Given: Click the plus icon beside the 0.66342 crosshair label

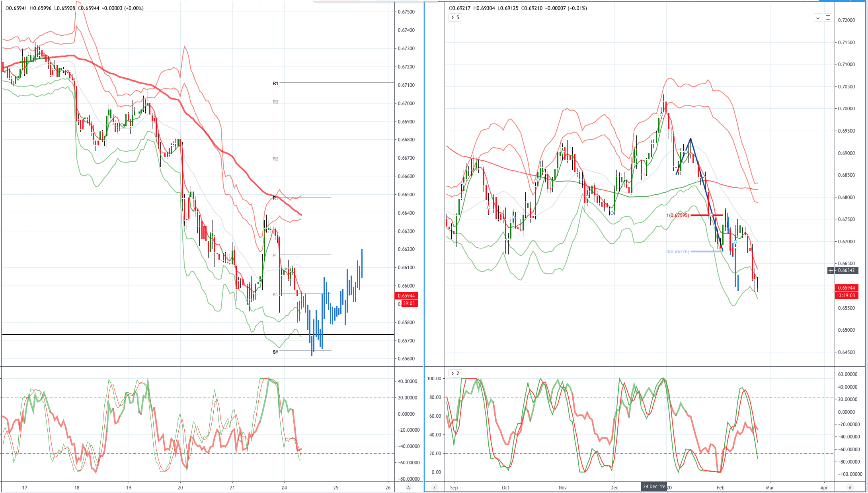Looking at the screenshot, I should pos(831,270).
